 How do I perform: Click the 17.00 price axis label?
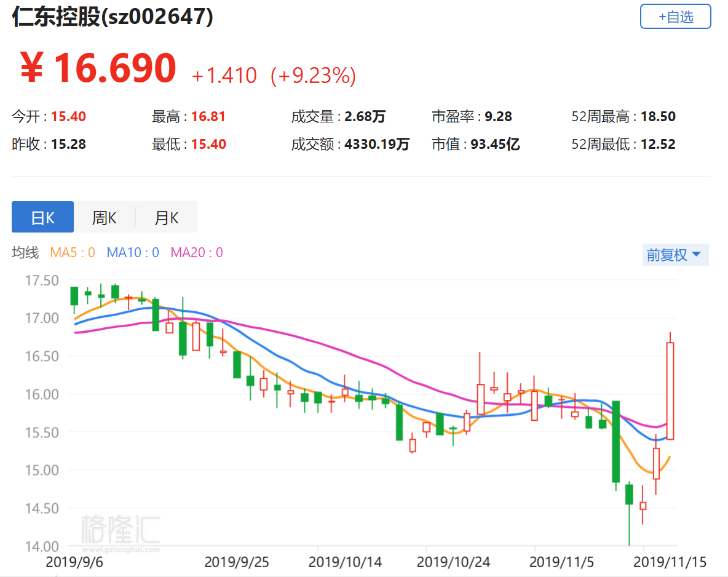[x=42, y=318]
